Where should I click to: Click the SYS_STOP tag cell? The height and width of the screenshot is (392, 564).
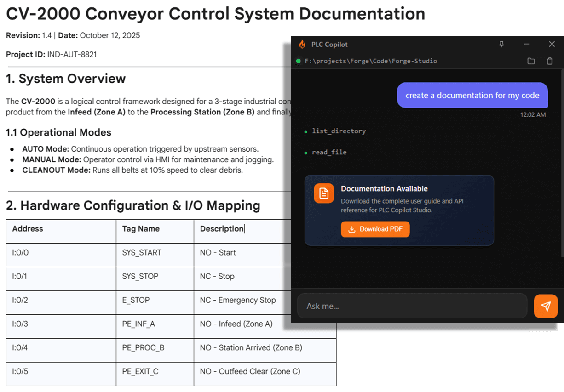point(155,279)
